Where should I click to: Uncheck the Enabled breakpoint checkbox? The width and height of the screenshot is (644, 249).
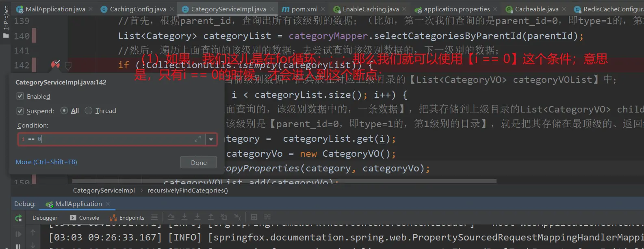[20, 96]
